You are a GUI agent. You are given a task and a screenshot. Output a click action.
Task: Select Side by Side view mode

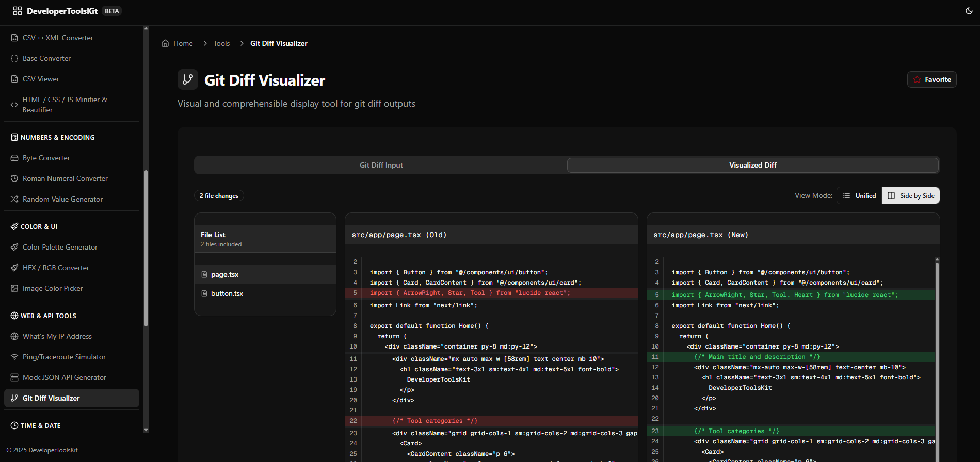[911, 195]
